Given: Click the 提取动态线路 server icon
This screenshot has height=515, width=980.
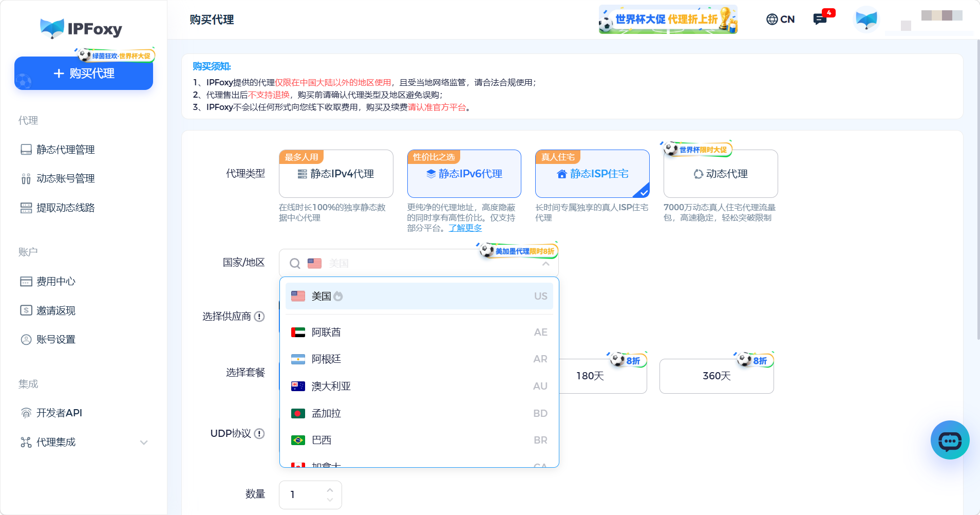Looking at the screenshot, I should [26, 208].
